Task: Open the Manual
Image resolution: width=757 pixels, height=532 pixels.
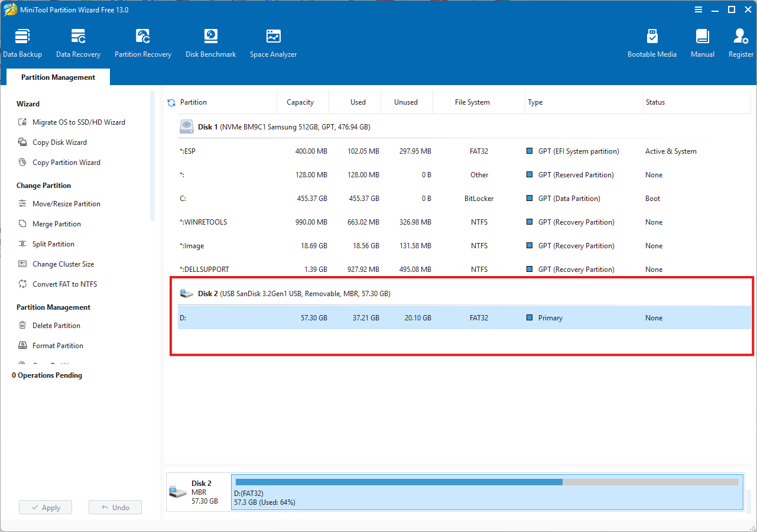Action: 703,43
